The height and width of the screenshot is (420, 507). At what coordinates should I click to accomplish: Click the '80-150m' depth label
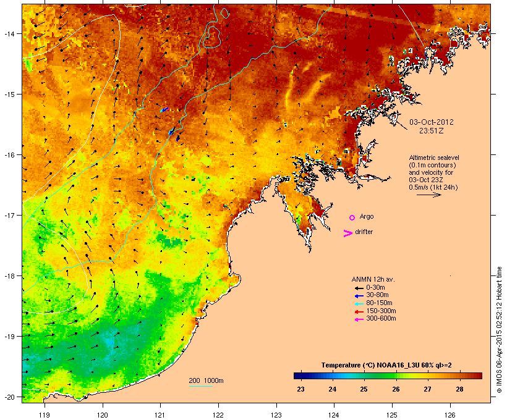click(x=379, y=303)
